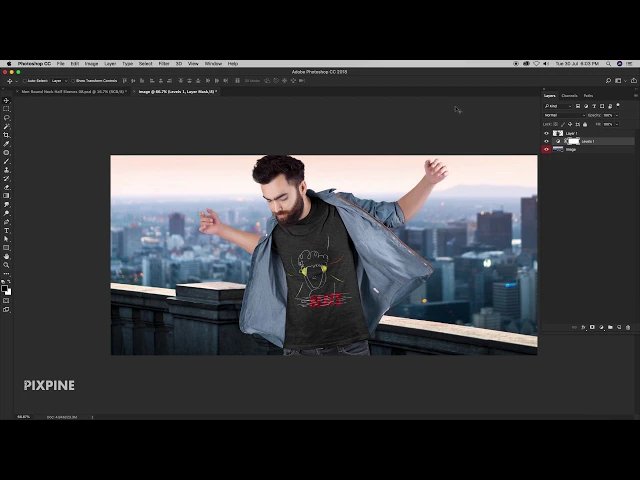Toggle visibility of the Levels 1 layer
This screenshot has width=640, height=480.
(546, 141)
